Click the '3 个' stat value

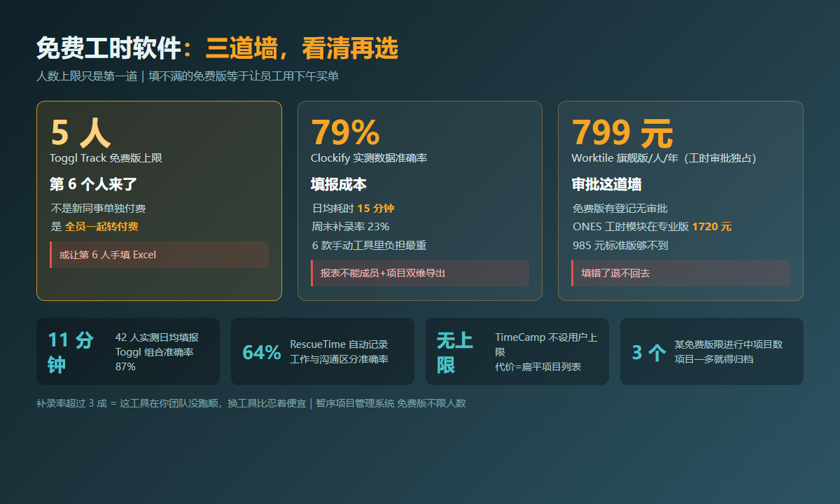click(x=649, y=352)
